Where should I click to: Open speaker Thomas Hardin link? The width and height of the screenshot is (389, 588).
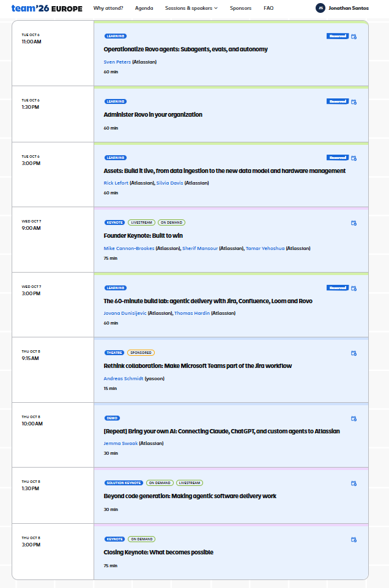192,313
